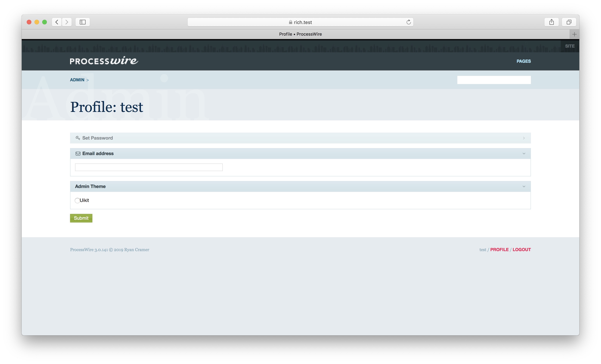Open the ADMIN breadcrumb link
The width and height of the screenshot is (601, 364).
point(77,80)
